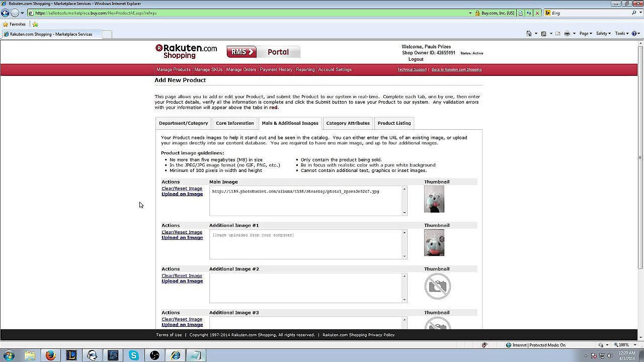Open the Print options dropdown arrow
644x362 pixels.
(x=574, y=34)
